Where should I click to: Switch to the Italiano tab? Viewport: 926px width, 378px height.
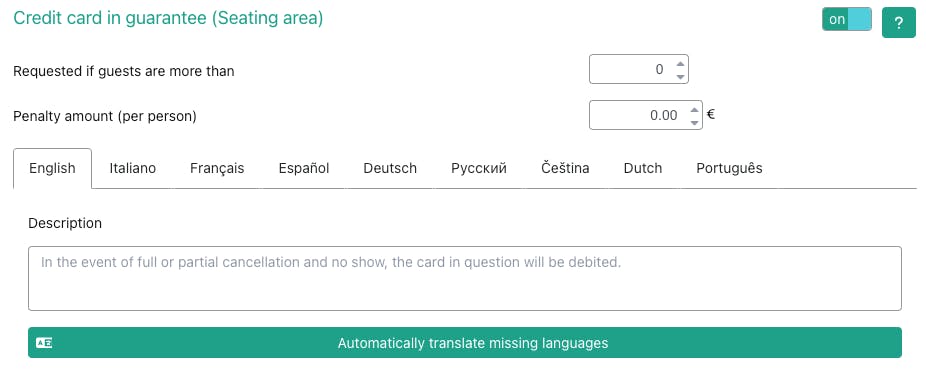tap(133, 168)
